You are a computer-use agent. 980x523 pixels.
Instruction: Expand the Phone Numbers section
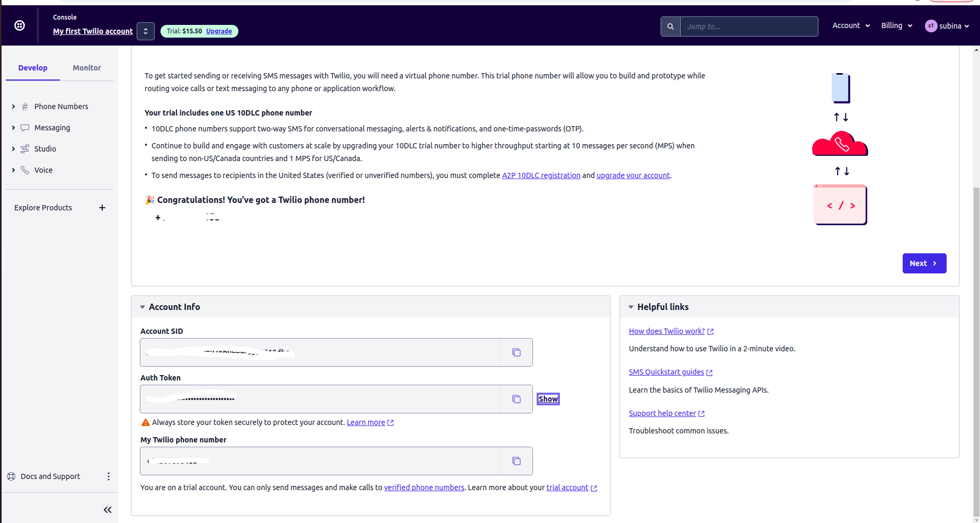pyautogui.click(x=13, y=107)
